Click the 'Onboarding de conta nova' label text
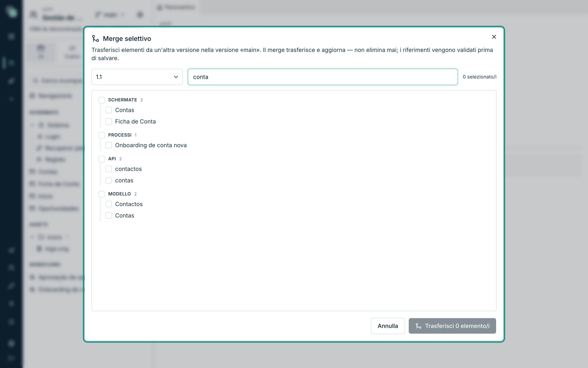Image resolution: width=588 pixels, height=368 pixels. tap(151, 145)
